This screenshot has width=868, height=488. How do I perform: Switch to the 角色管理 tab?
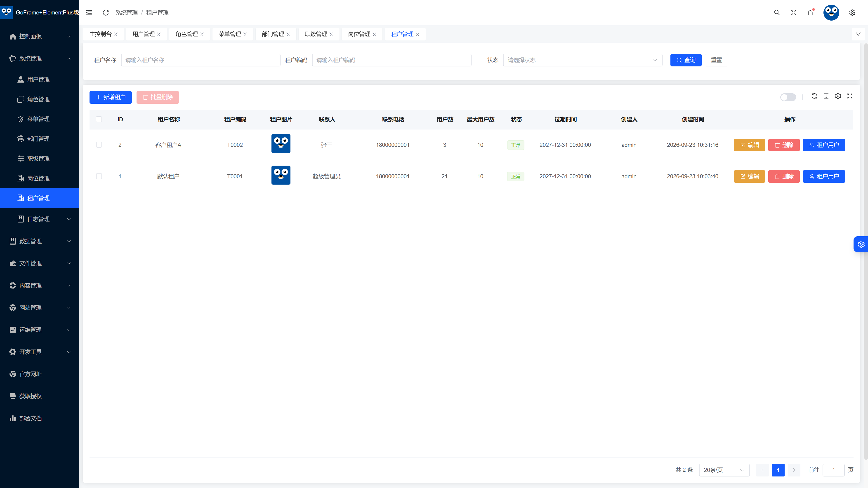[189, 34]
